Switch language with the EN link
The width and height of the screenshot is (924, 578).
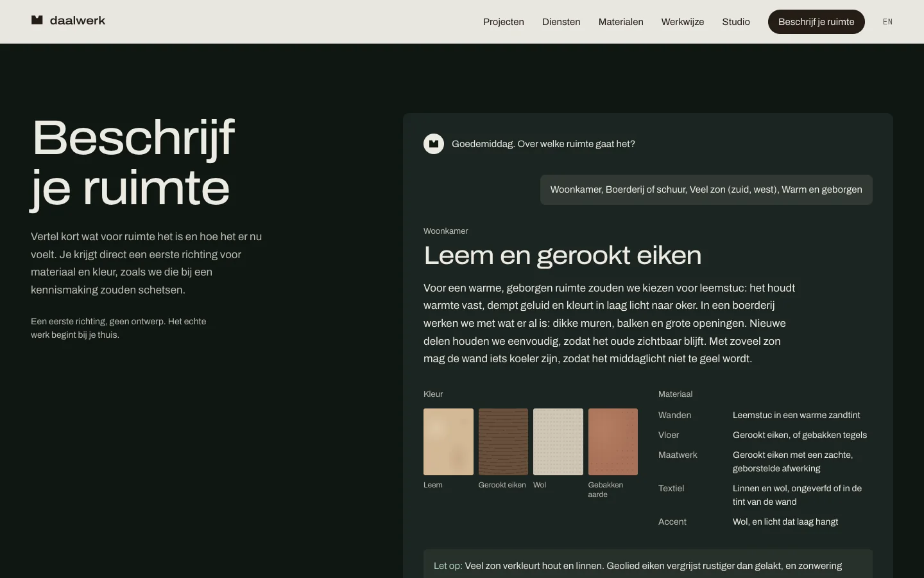(888, 22)
